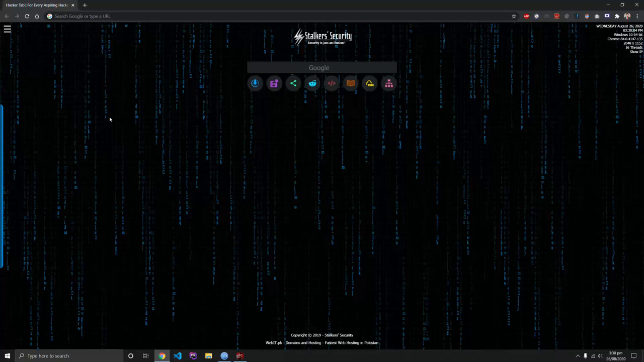This screenshot has width=644, height=362.
Task: Open the orange book shortcut icon
Action: [351, 83]
